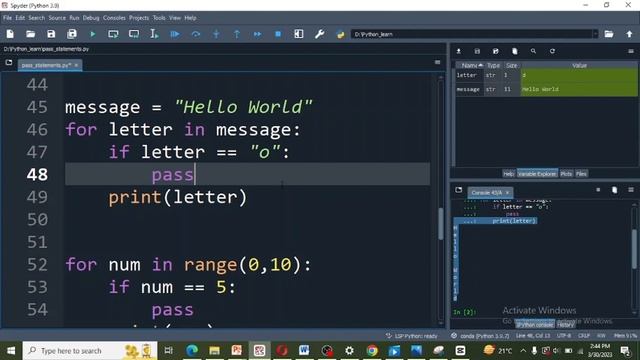Open the PYTHONPATH manager
Viewport: 640px width, 360px height.
coord(340,34)
